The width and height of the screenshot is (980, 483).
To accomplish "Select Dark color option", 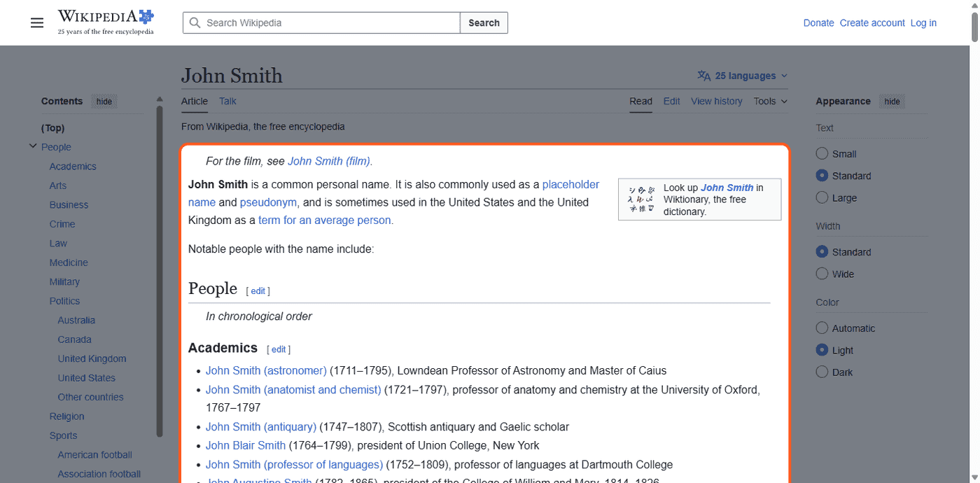I will click(822, 372).
